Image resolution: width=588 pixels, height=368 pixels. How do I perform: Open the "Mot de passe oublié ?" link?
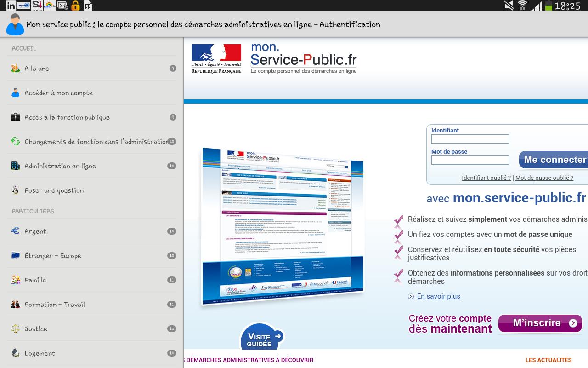tap(544, 178)
